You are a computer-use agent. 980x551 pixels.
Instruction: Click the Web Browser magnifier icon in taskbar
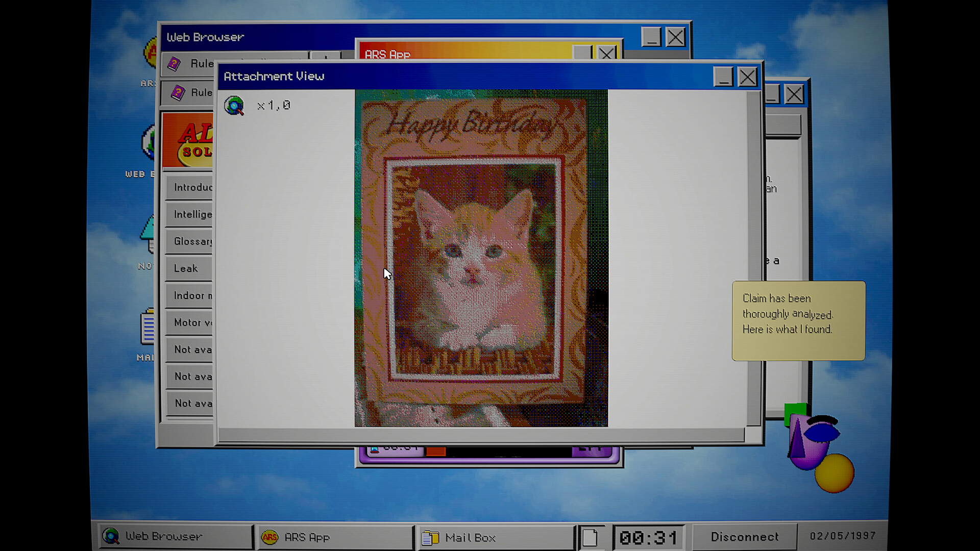click(x=111, y=536)
